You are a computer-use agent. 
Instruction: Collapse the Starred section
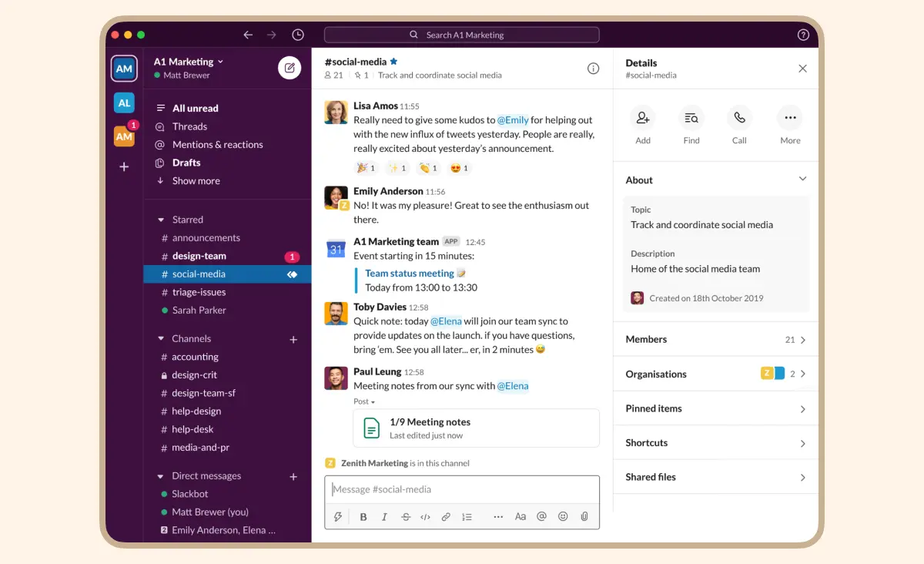point(161,220)
